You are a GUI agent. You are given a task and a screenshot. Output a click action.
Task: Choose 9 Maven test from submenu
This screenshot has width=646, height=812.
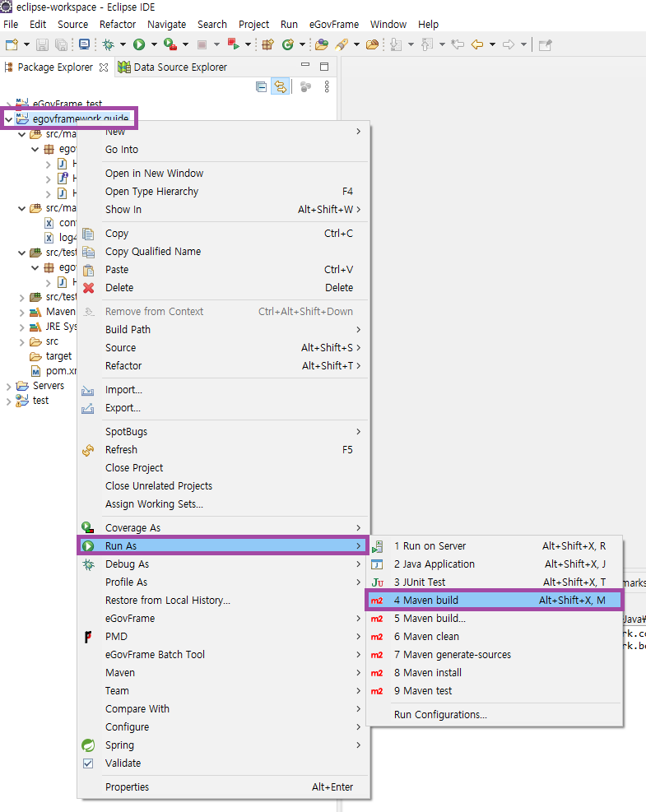point(495,691)
